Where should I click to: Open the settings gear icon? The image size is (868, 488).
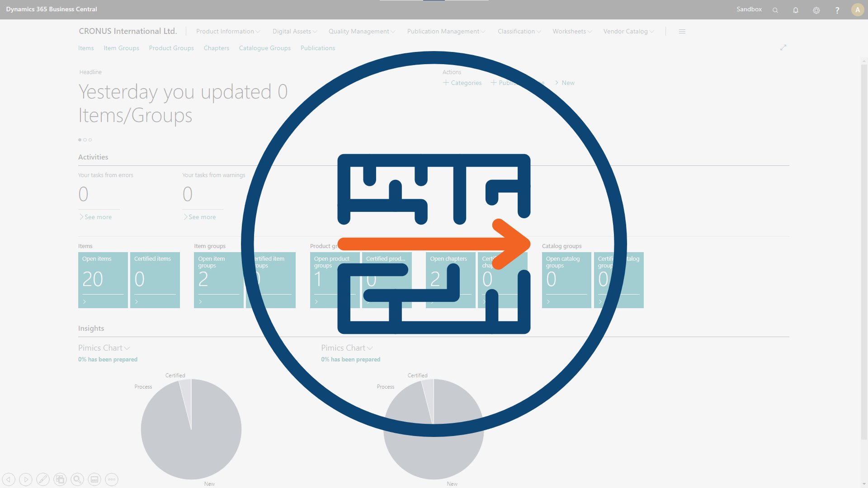click(816, 9)
